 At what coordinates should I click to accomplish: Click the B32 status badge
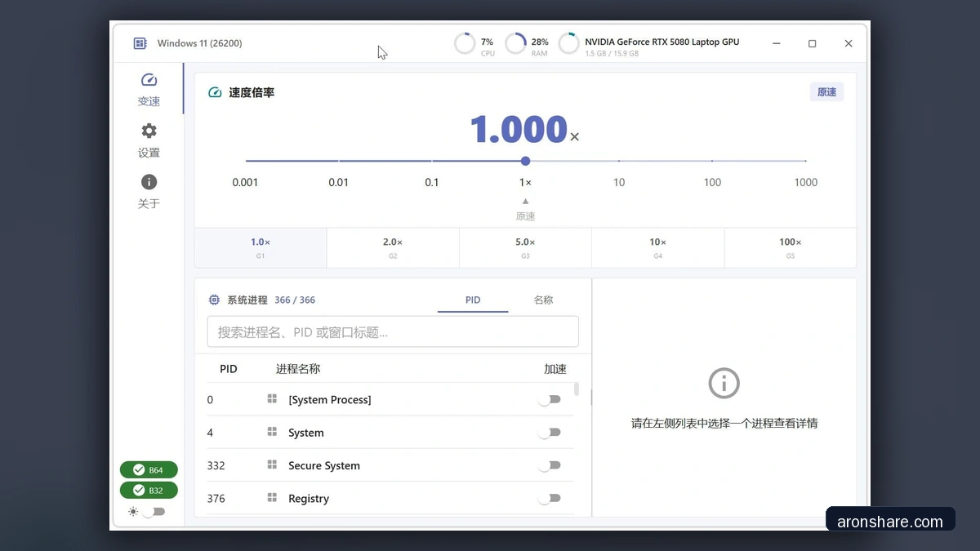[149, 490]
